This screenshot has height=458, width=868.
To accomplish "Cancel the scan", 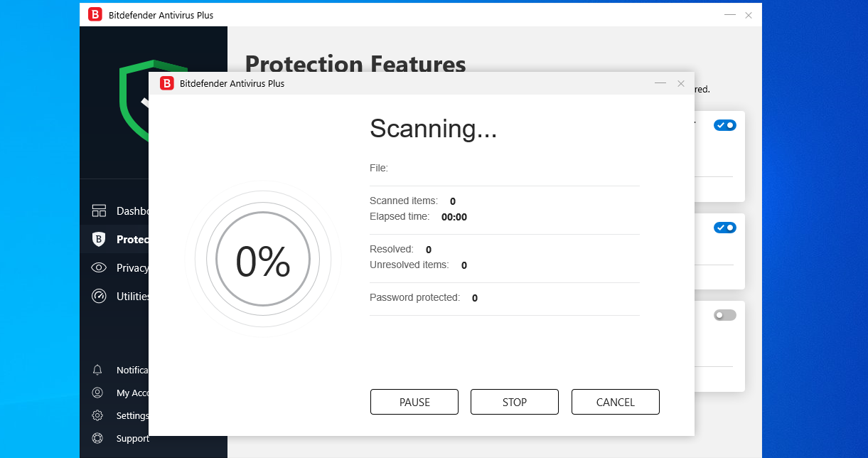I will coord(616,402).
